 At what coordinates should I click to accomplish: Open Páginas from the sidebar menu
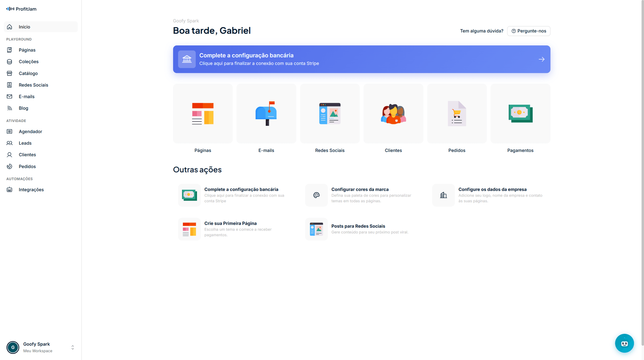(x=41, y=50)
